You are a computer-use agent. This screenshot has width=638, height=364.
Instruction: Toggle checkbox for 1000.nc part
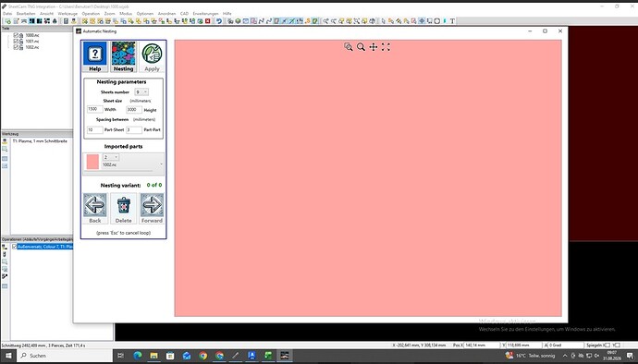[16, 35]
